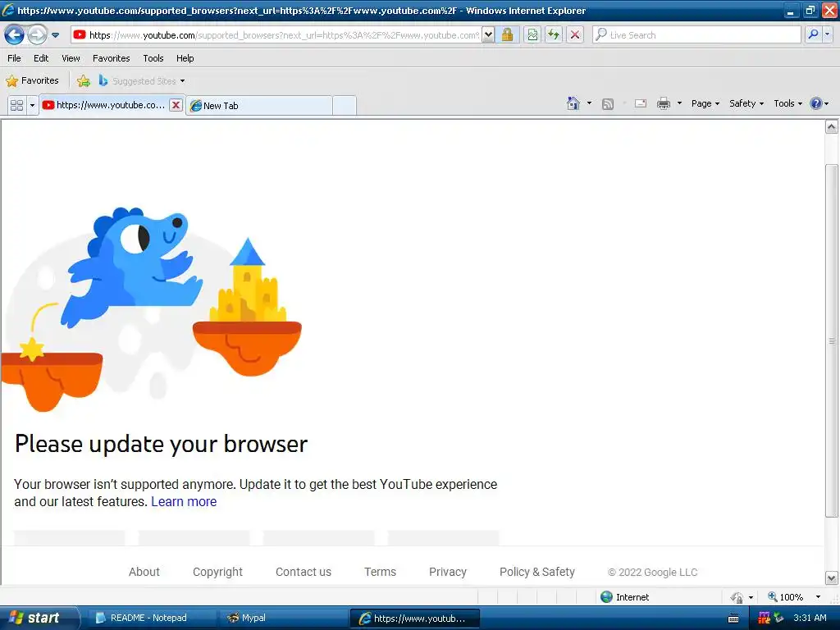Image resolution: width=840 pixels, height=630 pixels.
Task: Open the recent pages dropdown arrow
Action: point(55,35)
